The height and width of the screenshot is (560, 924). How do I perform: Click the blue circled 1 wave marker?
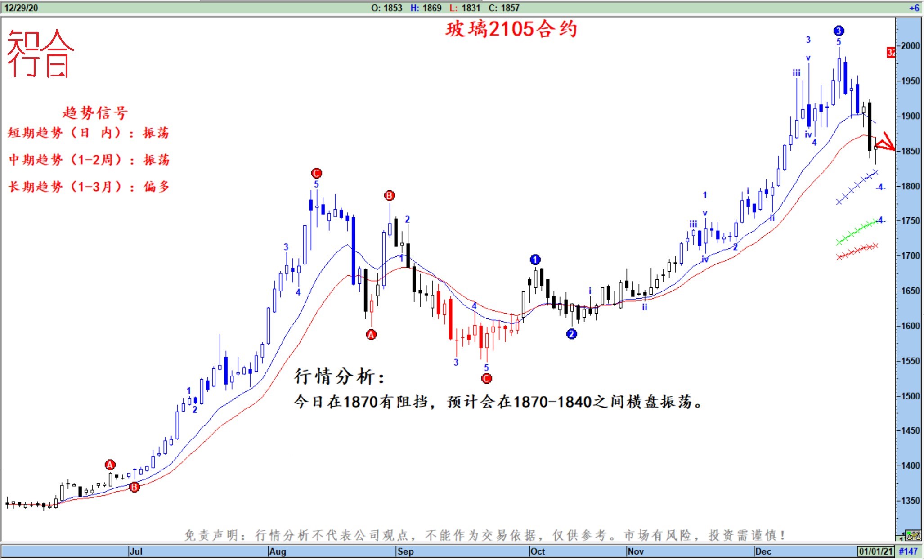tap(535, 260)
